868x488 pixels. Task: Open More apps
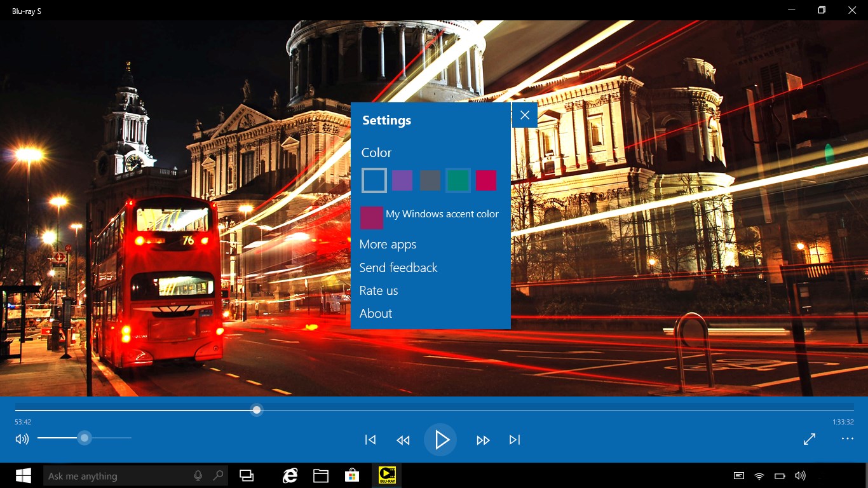click(388, 245)
